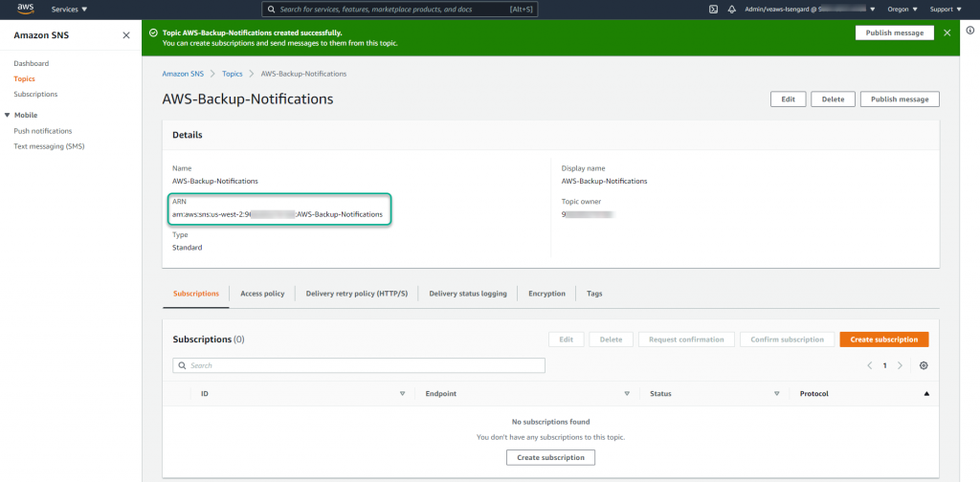The height and width of the screenshot is (482, 980).
Task: Open Topics breadcrumb link
Action: [232, 74]
